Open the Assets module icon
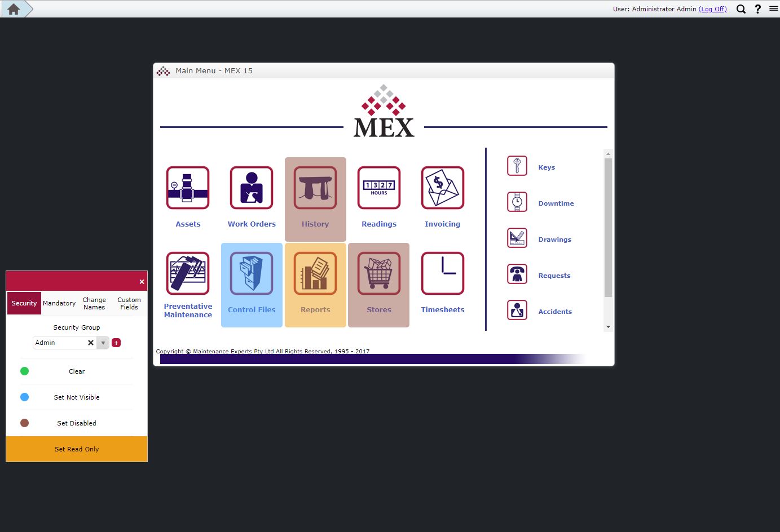Image resolution: width=780 pixels, height=532 pixels. pos(188,188)
